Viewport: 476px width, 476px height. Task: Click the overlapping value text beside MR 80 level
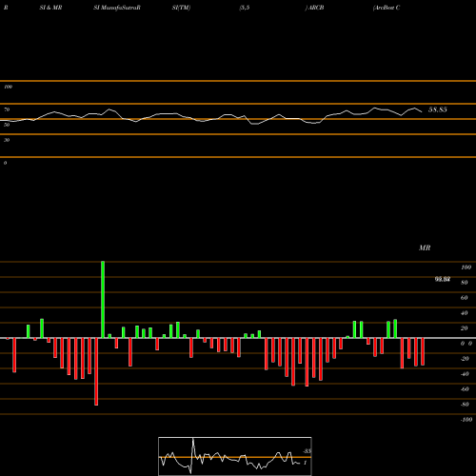pos(443,279)
